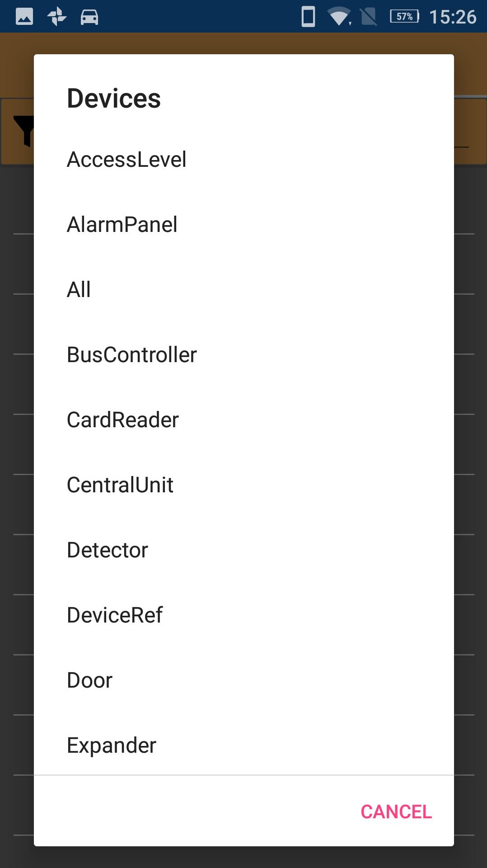This screenshot has width=487, height=868.
Task: Choose CardReader device type
Action: click(x=123, y=420)
